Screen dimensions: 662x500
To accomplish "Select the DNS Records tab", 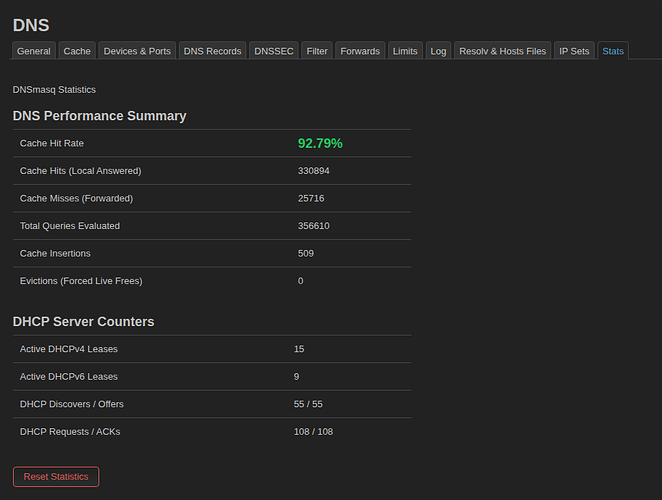I will (212, 51).
